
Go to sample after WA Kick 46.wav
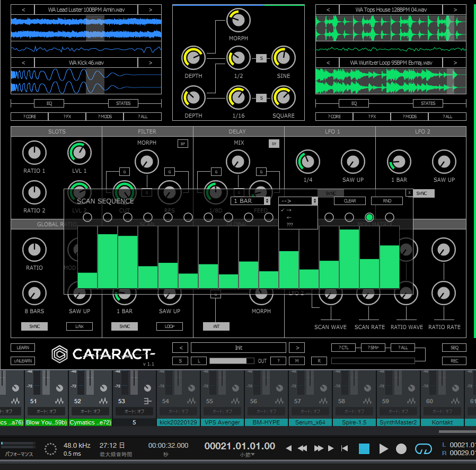(x=150, y=63)
